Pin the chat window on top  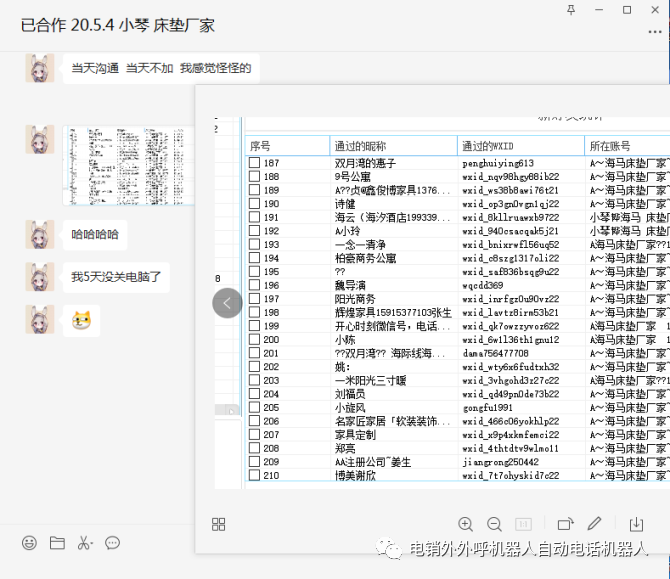(x=571, y=9)
